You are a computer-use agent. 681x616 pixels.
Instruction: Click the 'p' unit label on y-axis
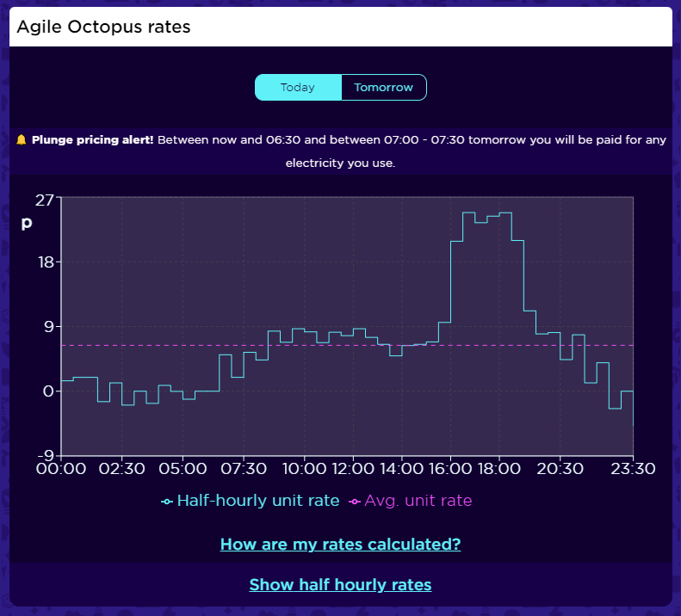(27, 223)
